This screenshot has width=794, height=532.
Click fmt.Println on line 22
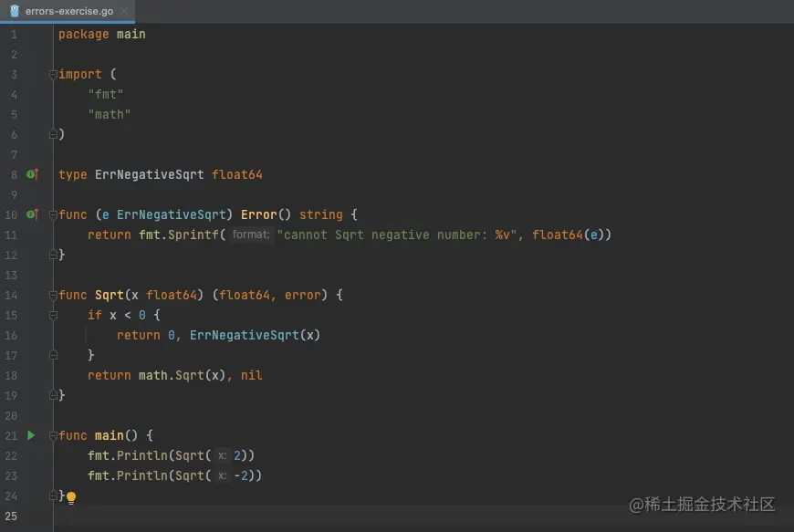127,455
